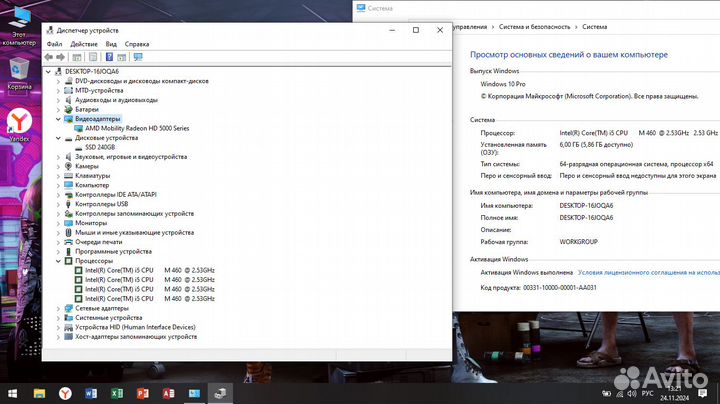Open the Windows Start menu
Viewport: 720px width, 404px height.
point(12,393)
